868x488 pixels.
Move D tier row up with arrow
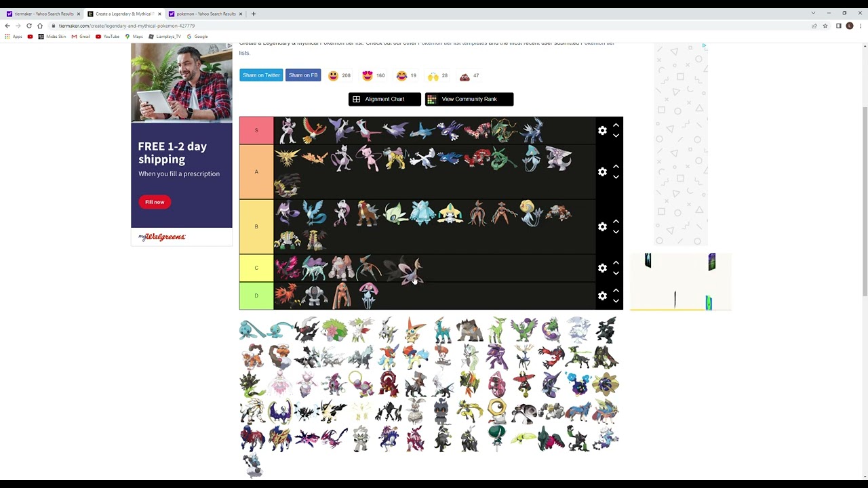[x=616, y=291]
